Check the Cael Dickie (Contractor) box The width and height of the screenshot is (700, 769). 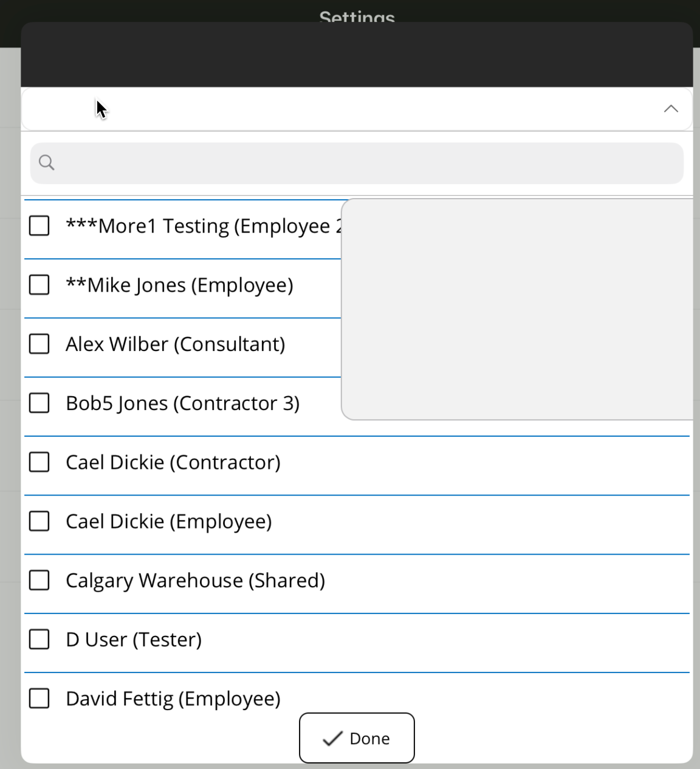[39, 462]
